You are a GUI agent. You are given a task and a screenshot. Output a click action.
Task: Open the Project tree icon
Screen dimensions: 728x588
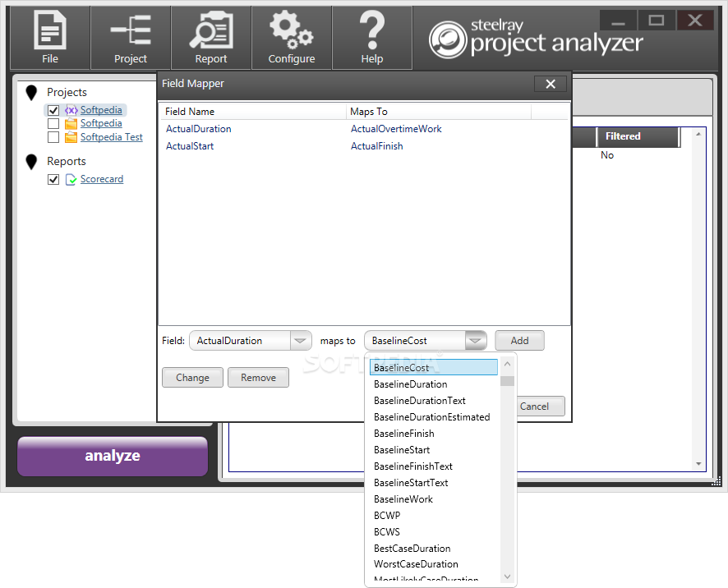click(x=131, y=30)
